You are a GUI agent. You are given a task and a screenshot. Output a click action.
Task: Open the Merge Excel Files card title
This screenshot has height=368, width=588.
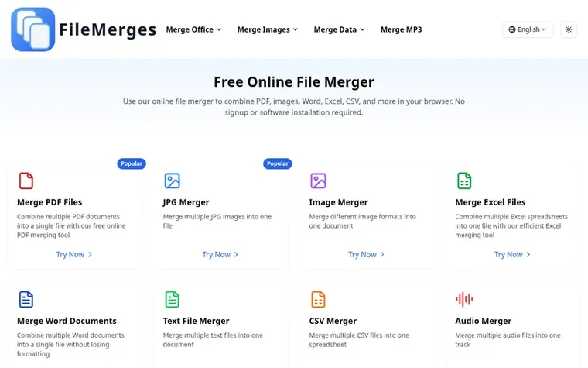(x=490, y=202)
